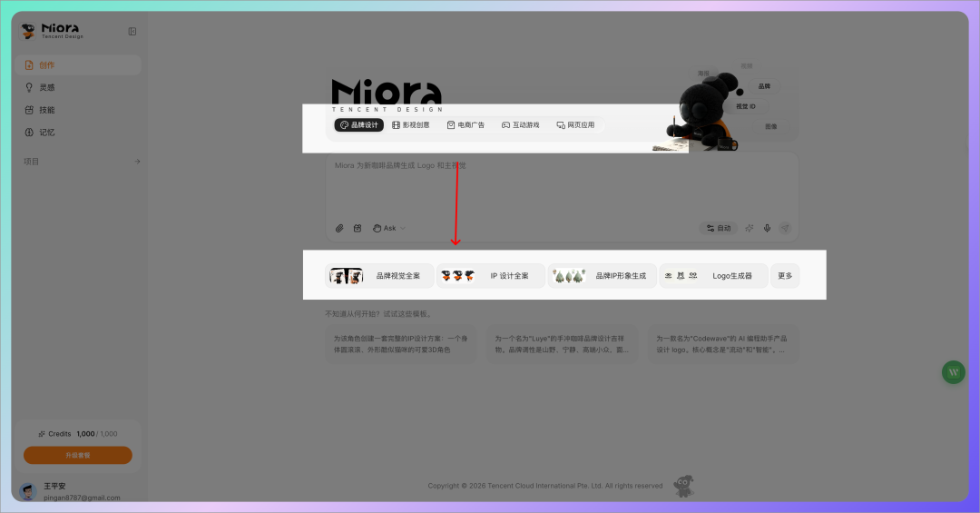Select the 品牌设计 tab
The height and width of the screenshot is (513, 980).
coord(359,125)
